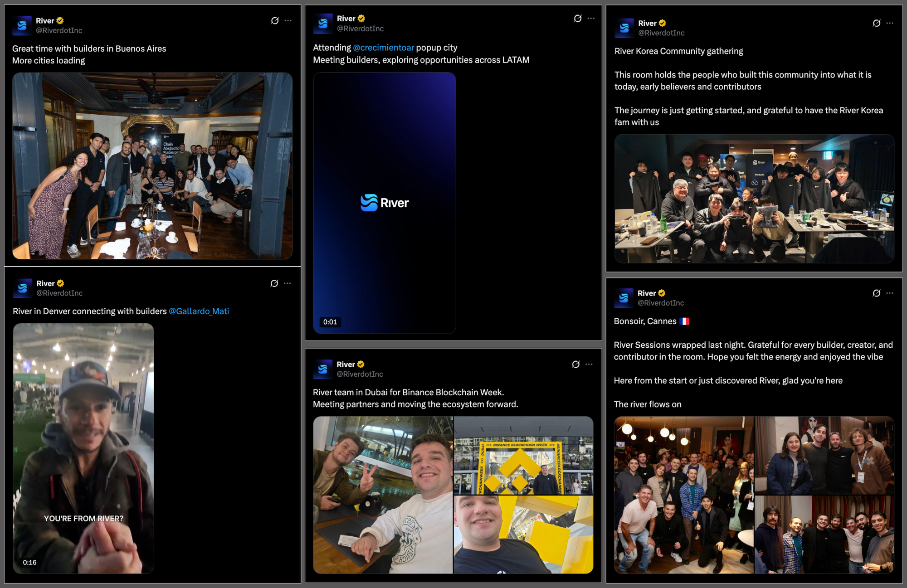Click Grok icon on crecimientoar popup city post

[577, 19]
